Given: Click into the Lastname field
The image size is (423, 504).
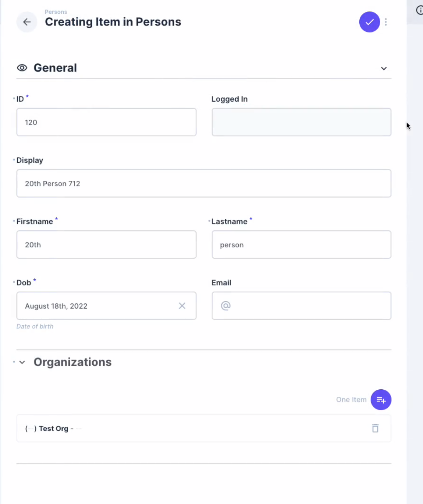Looking at the screenshot, I should (301, 245).
